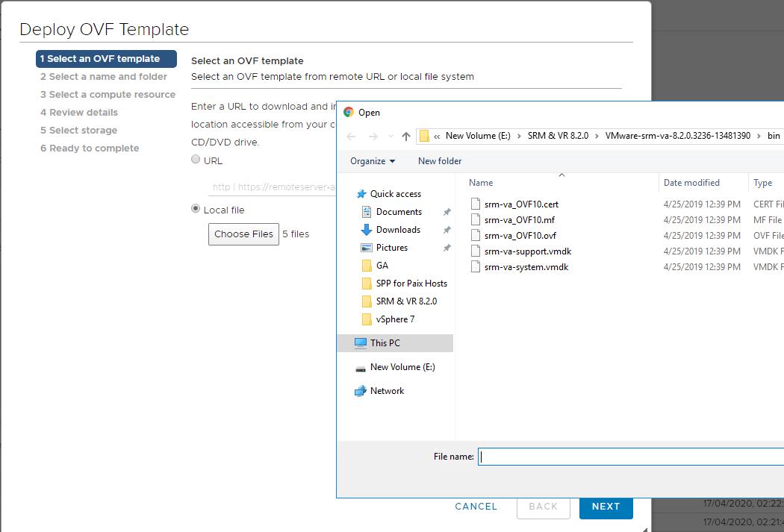The image size is (784, 532).
Task: Click file icon of srm-va_OVF10.ovf
Action: [476, 235]
